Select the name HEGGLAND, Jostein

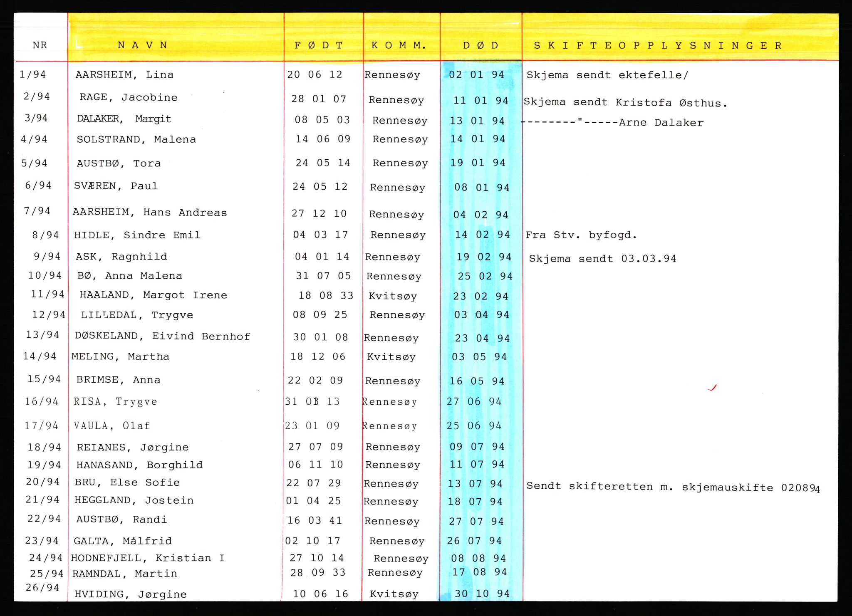134,500
